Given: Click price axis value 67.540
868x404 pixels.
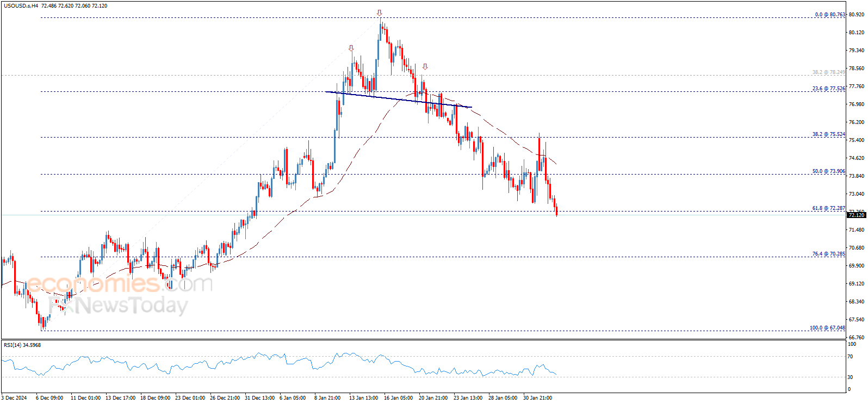Looking at the screenshot, I should click(x=857, y=320).
